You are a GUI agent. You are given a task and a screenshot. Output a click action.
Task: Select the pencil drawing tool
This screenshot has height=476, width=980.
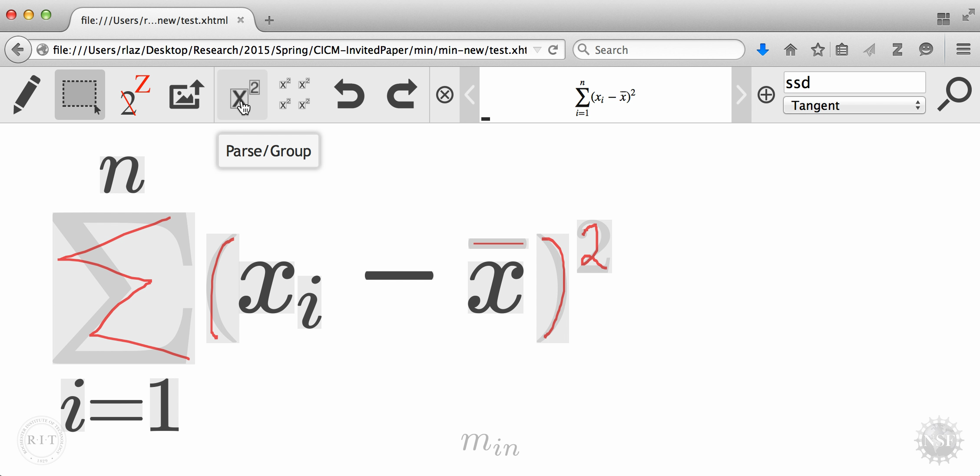[27, 95]
